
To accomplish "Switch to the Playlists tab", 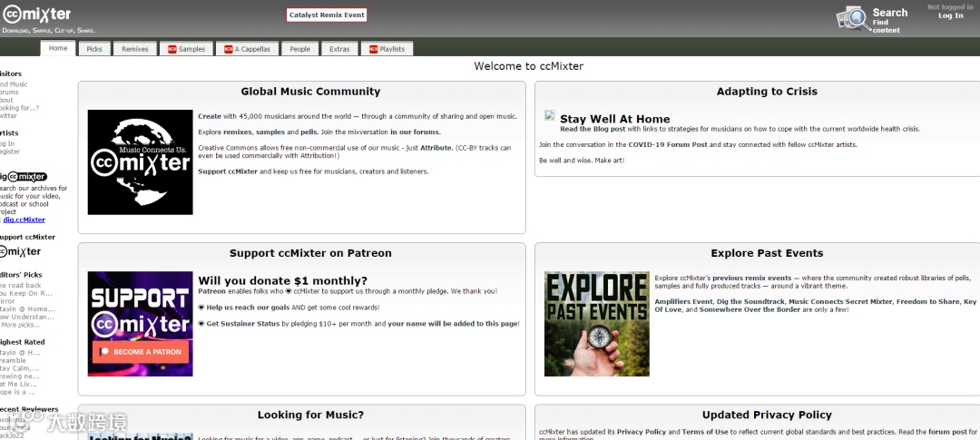I will click(387, 49).
